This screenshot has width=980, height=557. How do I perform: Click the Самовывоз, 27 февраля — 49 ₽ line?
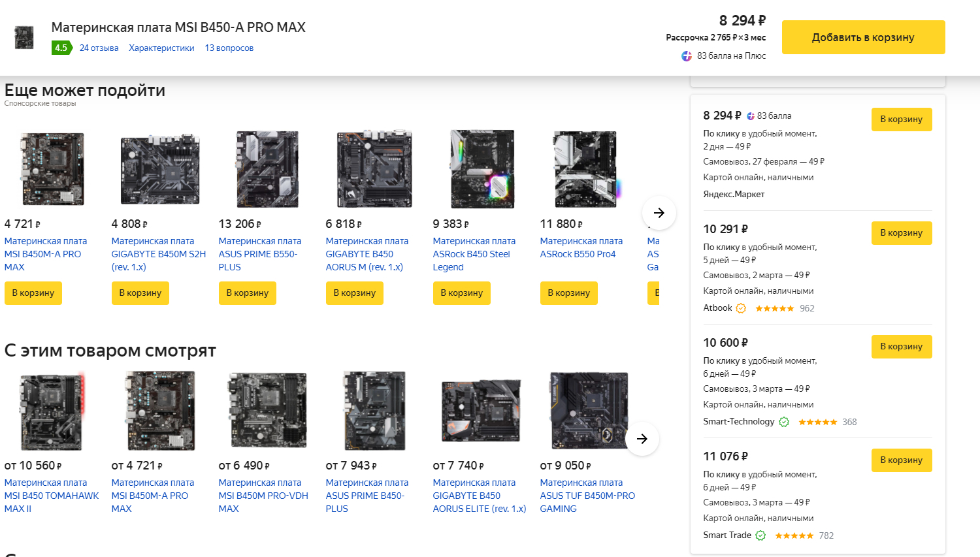764,161
